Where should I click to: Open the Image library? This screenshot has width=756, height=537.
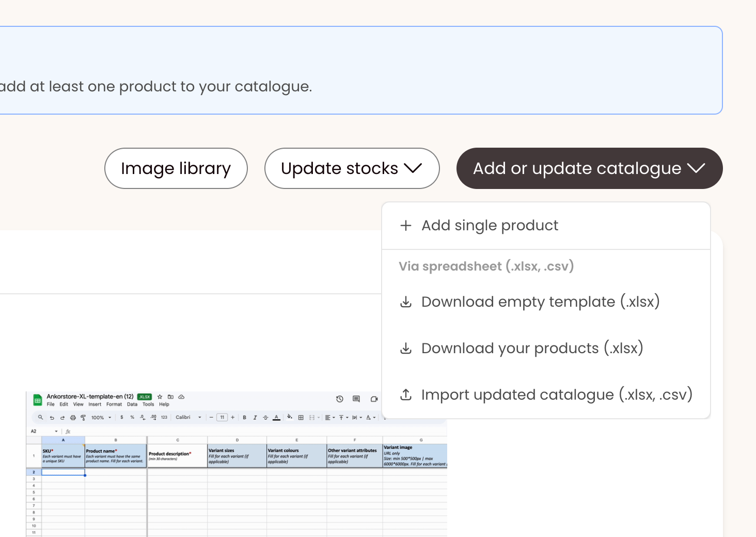coord(176,168)
